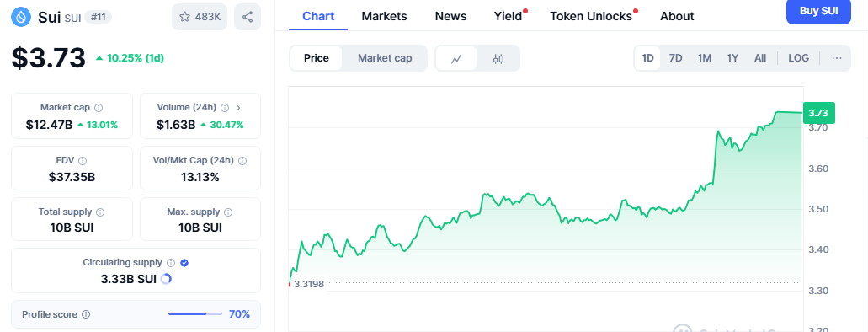Show Profile score info icon
The width and height of the screenshot is (868, 332).
tap(86, 315)
